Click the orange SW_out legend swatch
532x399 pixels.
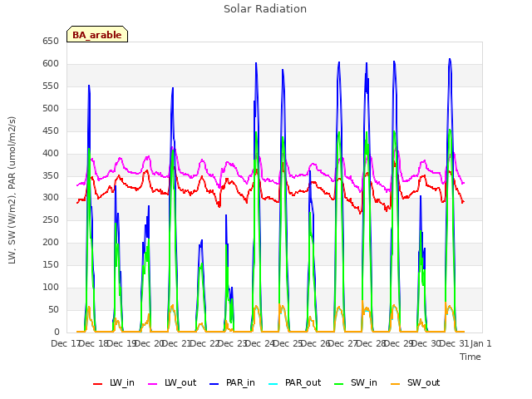pyautogui.click(x=395, y=384)
